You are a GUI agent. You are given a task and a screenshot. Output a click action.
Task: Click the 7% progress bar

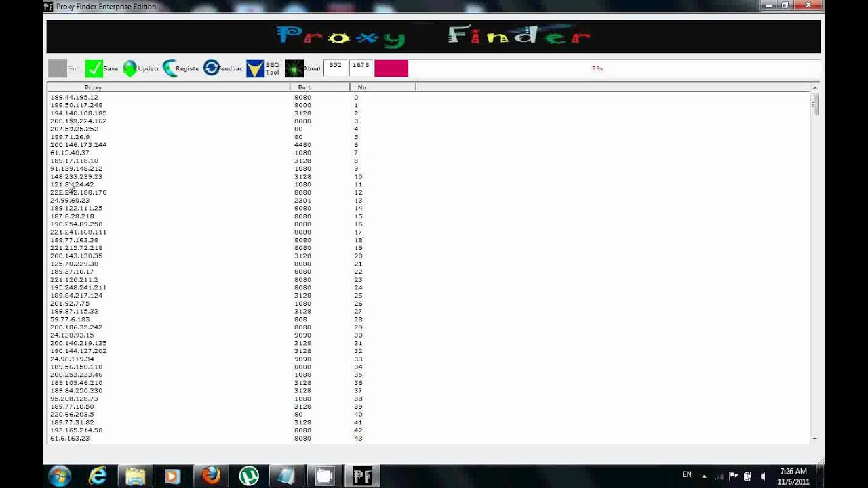point(597,68)
